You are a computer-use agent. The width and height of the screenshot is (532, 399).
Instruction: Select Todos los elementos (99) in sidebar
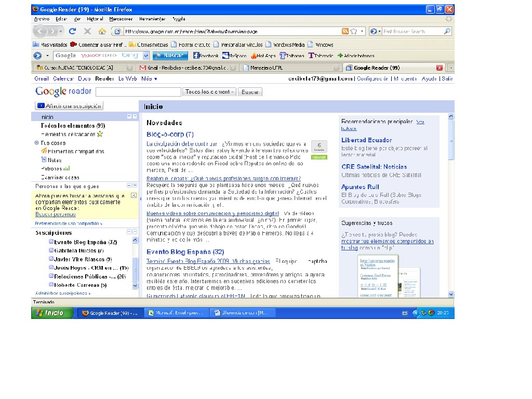73,126
